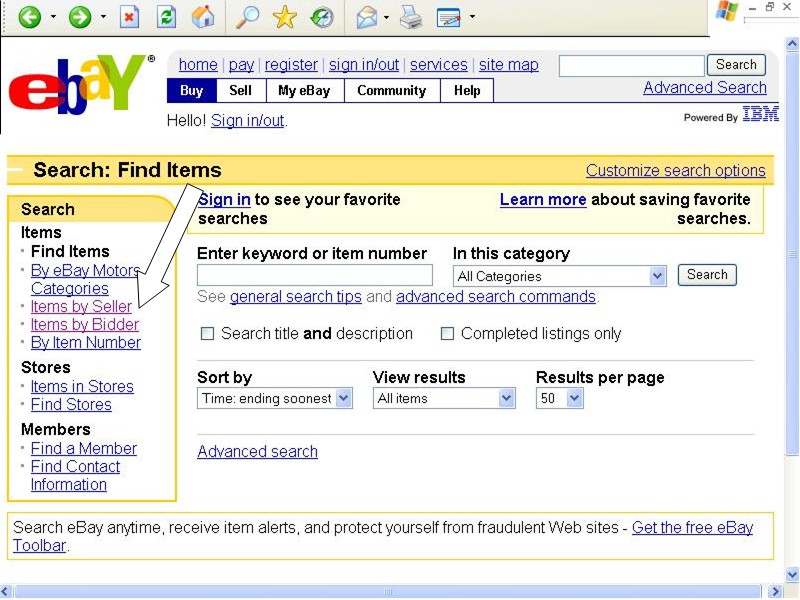Open the History clock icon
This screenshot has height=600, width=800.
click(x=322, y=17)
